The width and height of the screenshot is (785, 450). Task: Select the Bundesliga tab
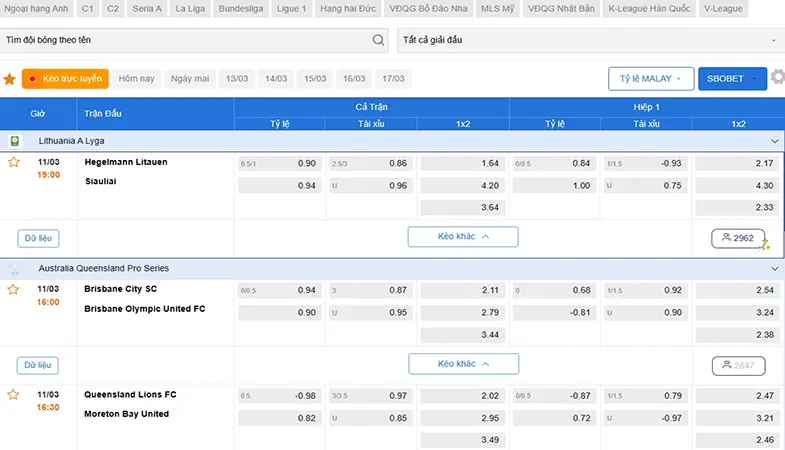[x=241, y=9]
